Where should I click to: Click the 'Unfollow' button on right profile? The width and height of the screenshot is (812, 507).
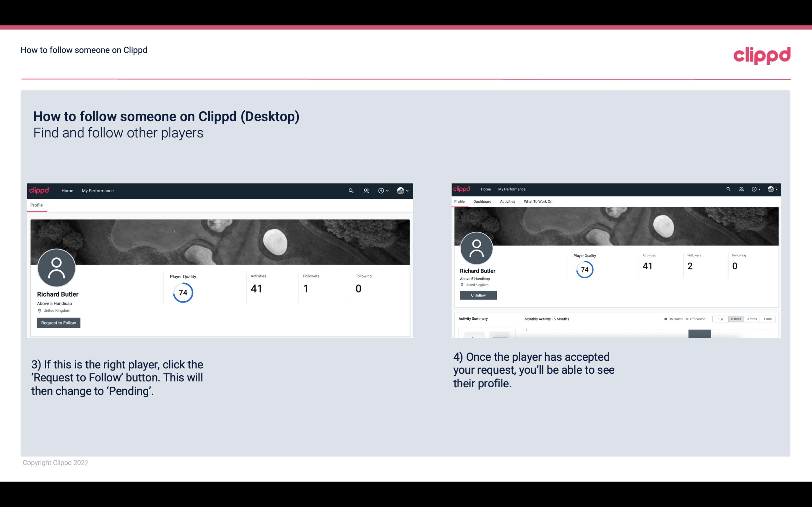(x=477, y=295)
